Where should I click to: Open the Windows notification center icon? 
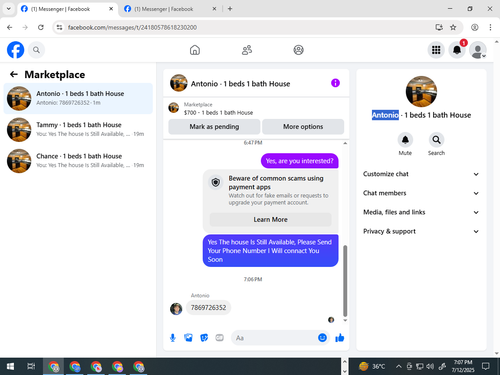point(486,366)
